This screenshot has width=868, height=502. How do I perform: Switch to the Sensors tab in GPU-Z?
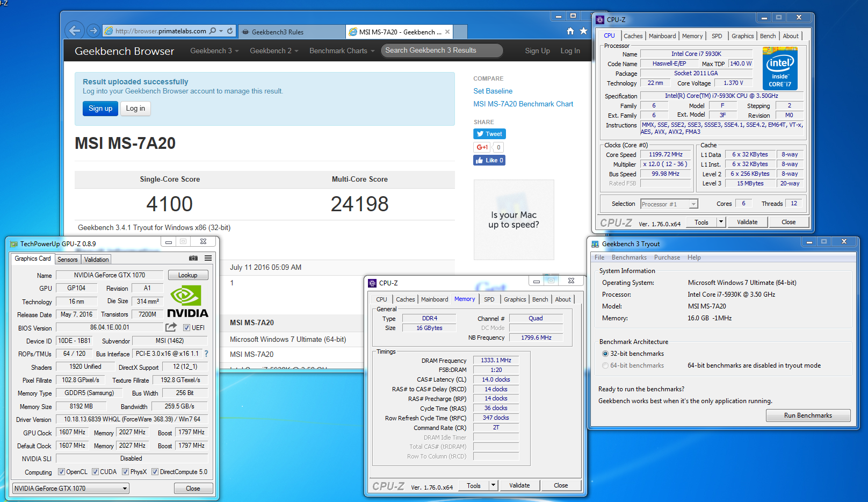(x=68, y=259)
